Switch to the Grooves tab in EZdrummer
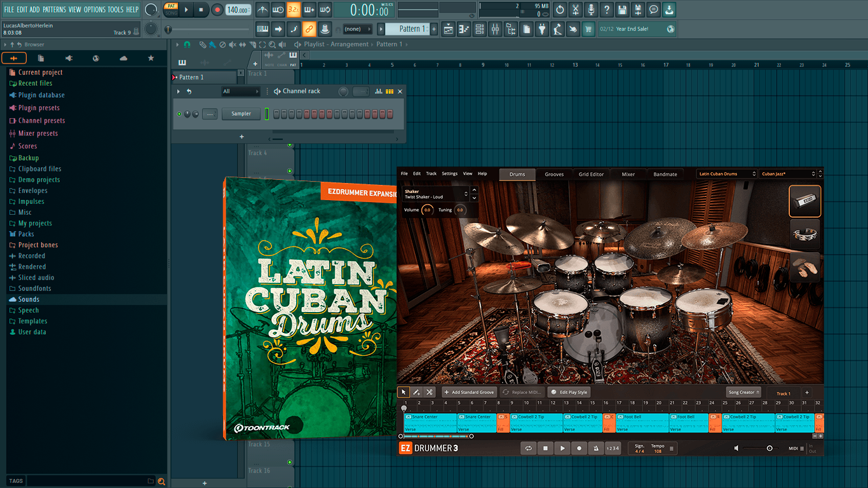The width and height of the screenshot is (868, 488). (554, 174)
